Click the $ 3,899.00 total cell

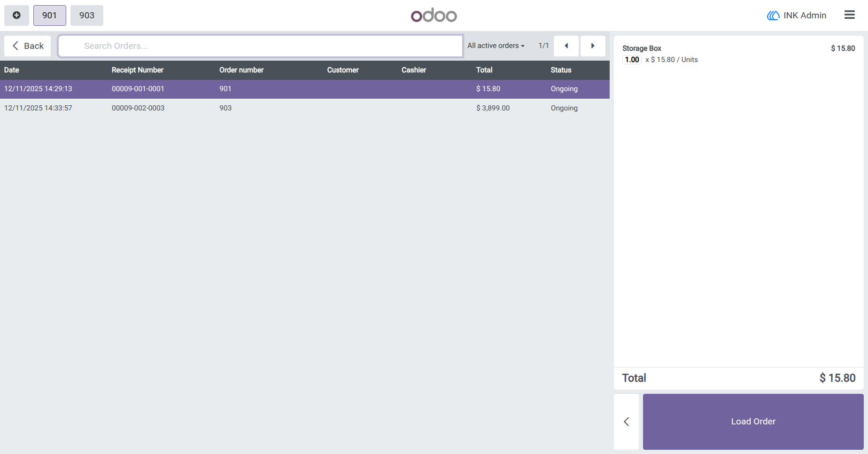(x=493, y=108)
